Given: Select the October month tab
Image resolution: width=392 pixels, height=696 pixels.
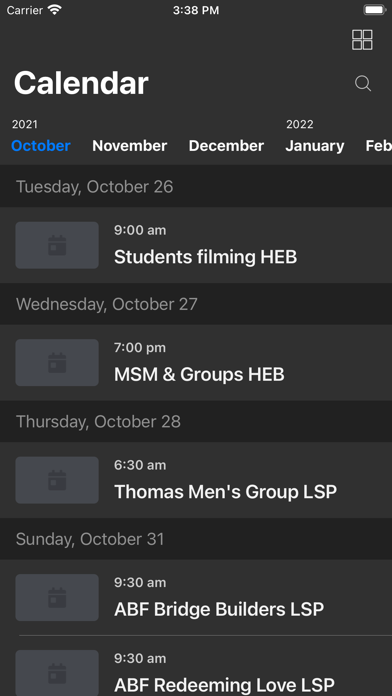Looking at the screenshot, I should coord(41,146).
